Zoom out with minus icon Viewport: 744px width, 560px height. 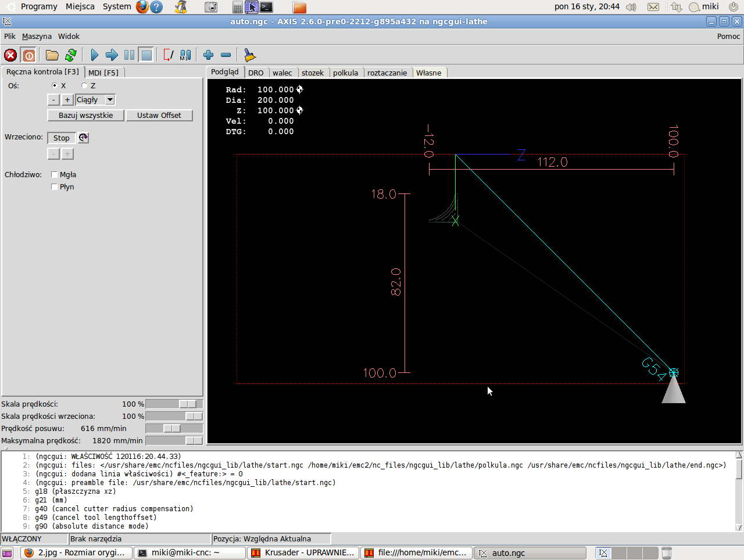pos(226,55)
